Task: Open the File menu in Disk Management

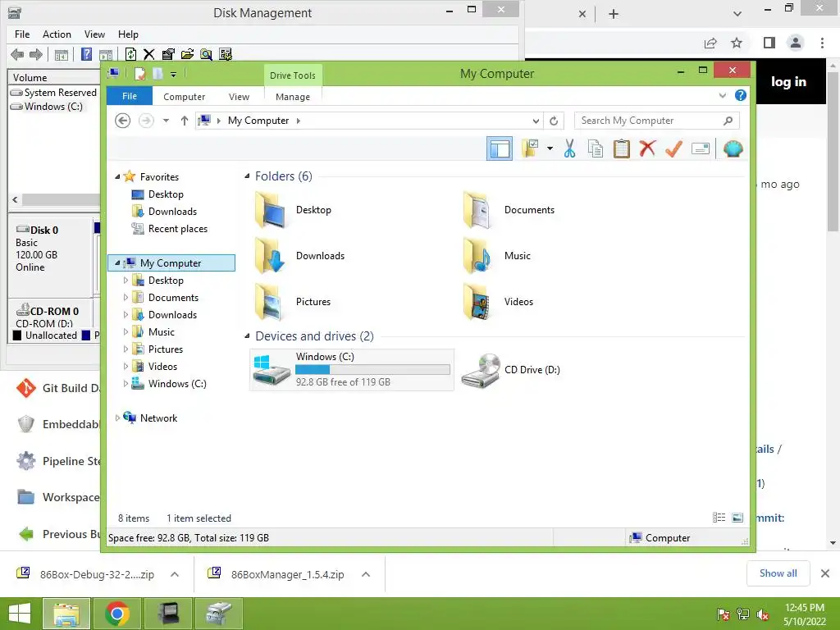Action: pos(22,34)
